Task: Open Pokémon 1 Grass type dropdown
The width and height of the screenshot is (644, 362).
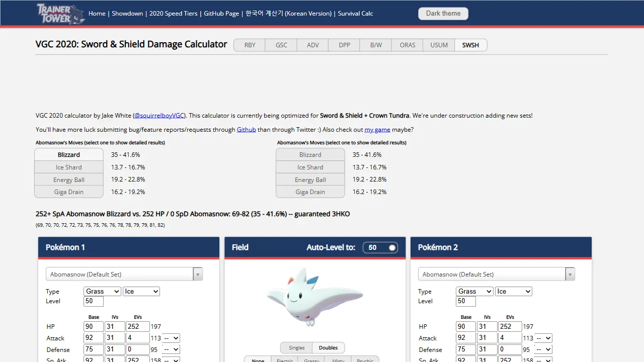Action: click(x=103, y=292)
